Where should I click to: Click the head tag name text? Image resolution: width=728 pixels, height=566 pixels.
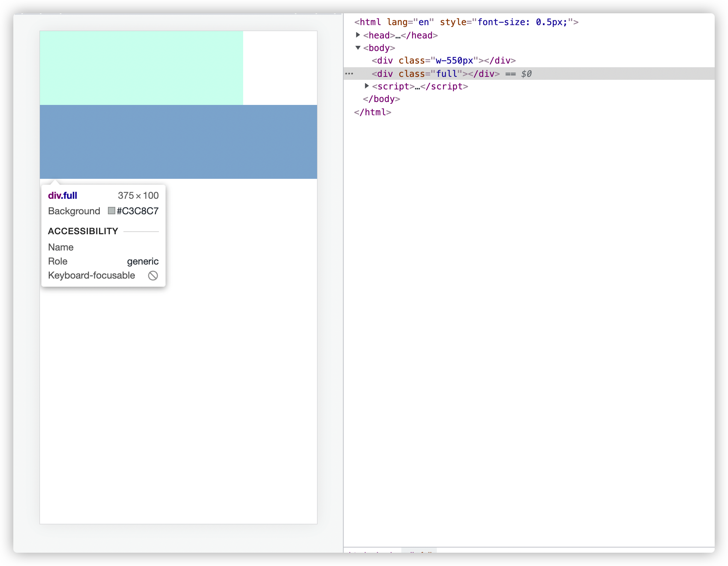(x=379, y=35)
